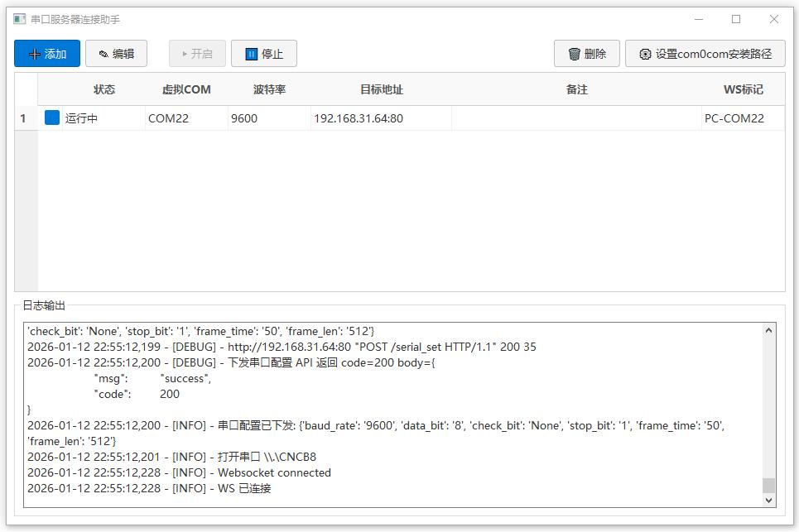Click the 'WS 已连接' log line
Viewport: 799px width, 532px height.
149,488
